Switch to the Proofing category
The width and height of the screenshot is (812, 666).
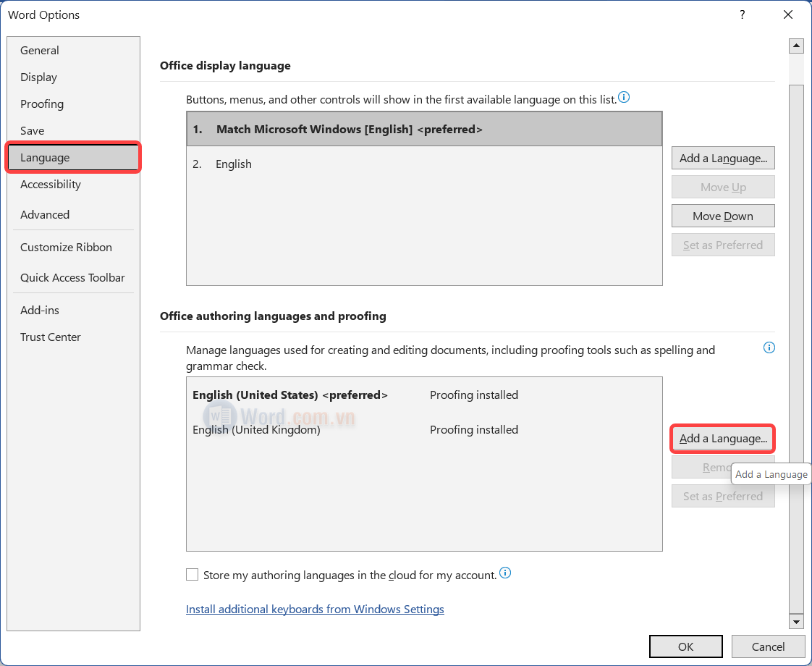tap(73, 104)
